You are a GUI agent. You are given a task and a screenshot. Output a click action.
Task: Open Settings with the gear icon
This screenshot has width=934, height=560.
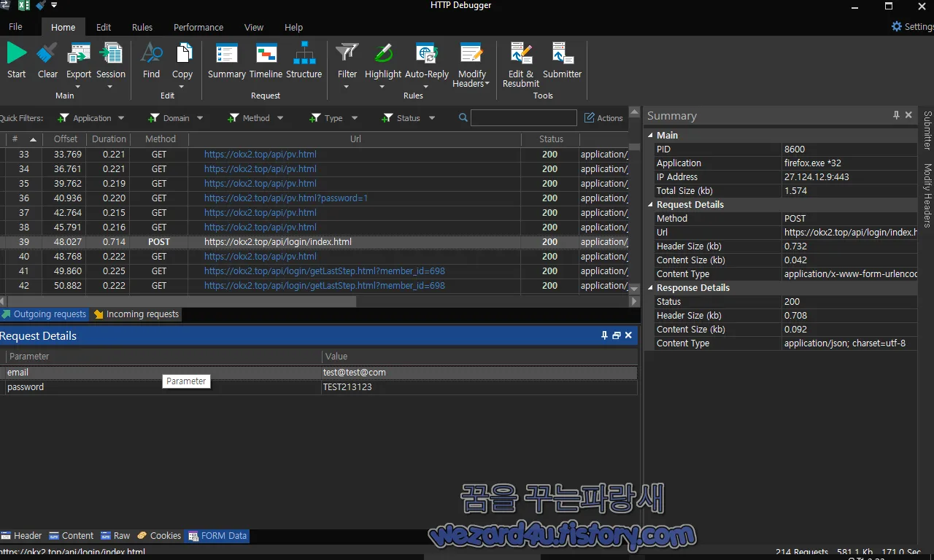click(x=897, y=26)
